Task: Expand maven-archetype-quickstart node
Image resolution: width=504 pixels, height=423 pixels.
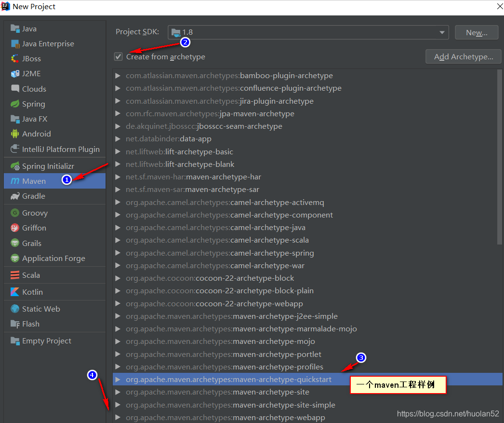Action: tap(118, 380)
